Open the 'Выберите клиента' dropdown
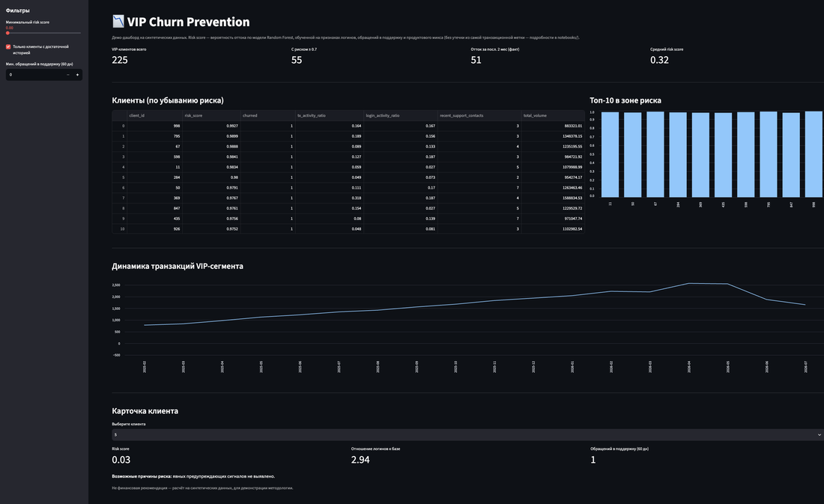The image size is (824, 504). point(467,434)
